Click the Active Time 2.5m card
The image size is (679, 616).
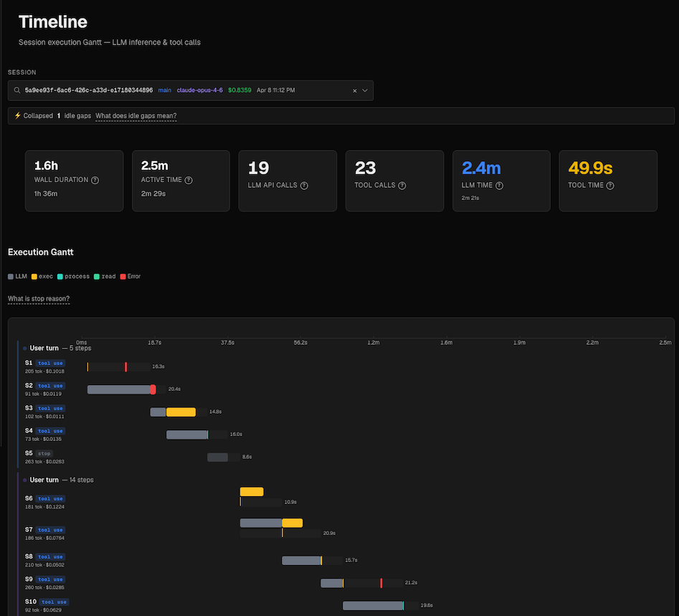click(181, 181)
